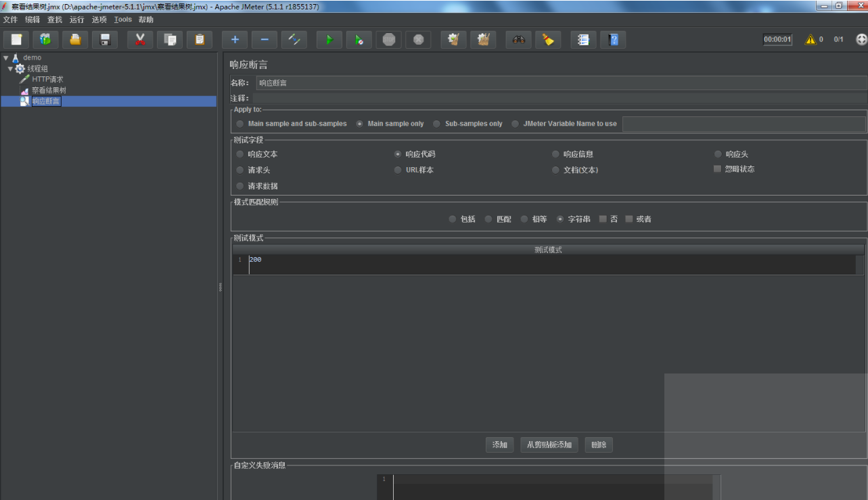Create a new test plan toolbar icon
This screenshot has width=868, height=500.
pyautogui.click(x=17, y=39)
